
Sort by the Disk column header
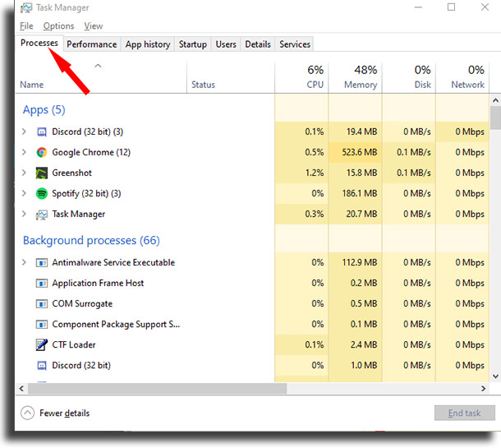coord(409,77)
